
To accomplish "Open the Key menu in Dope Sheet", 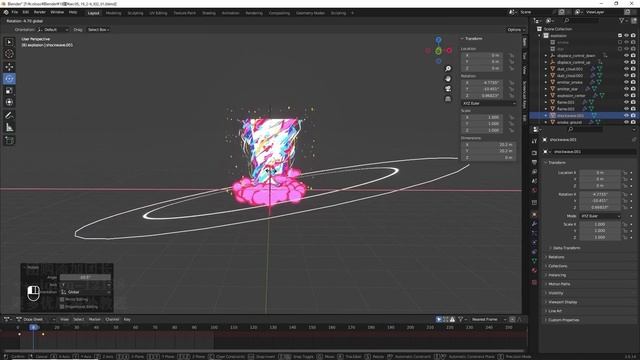I will pos(127,319).
